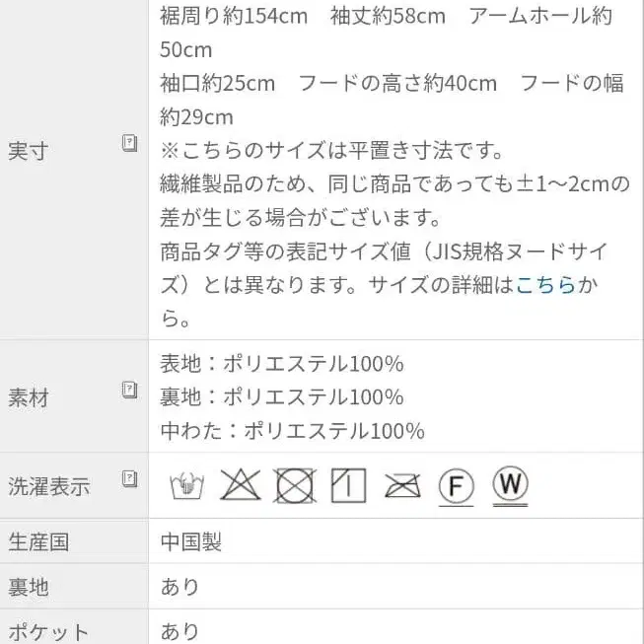Click the 生産国 row label
This screenshot has height=644, width=644.
pos(38,542)
